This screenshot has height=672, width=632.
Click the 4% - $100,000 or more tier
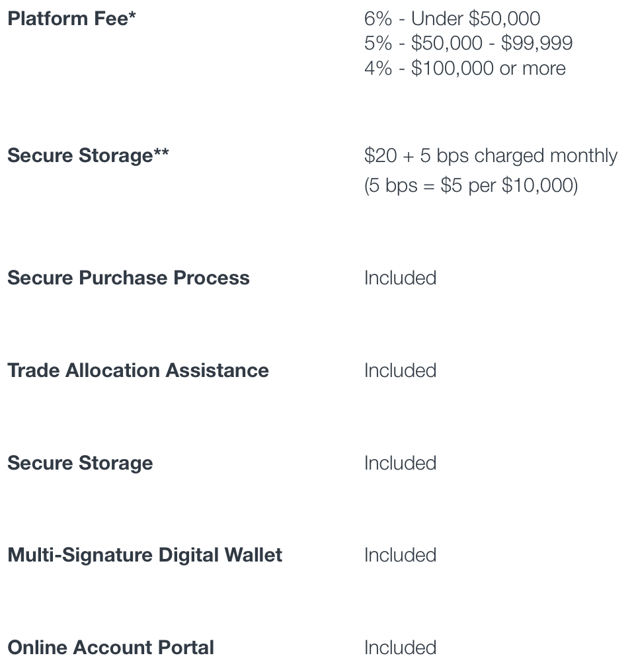click(465, 68)
